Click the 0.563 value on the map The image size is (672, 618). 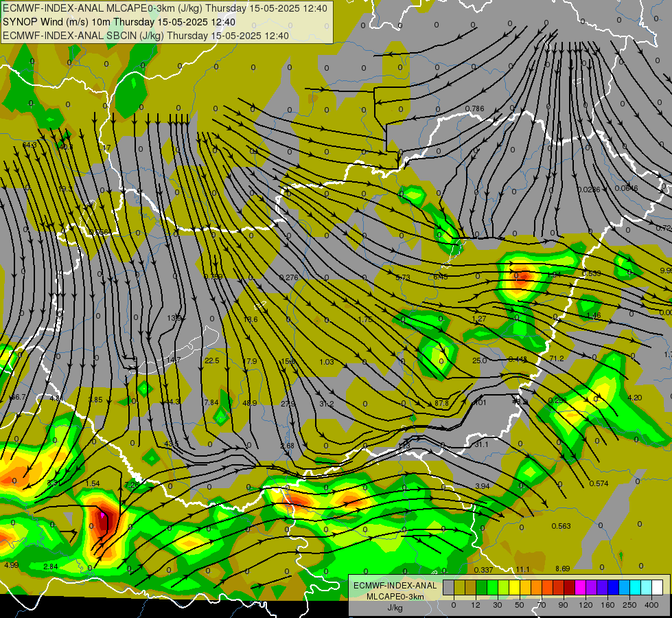[x=561, y=526]
